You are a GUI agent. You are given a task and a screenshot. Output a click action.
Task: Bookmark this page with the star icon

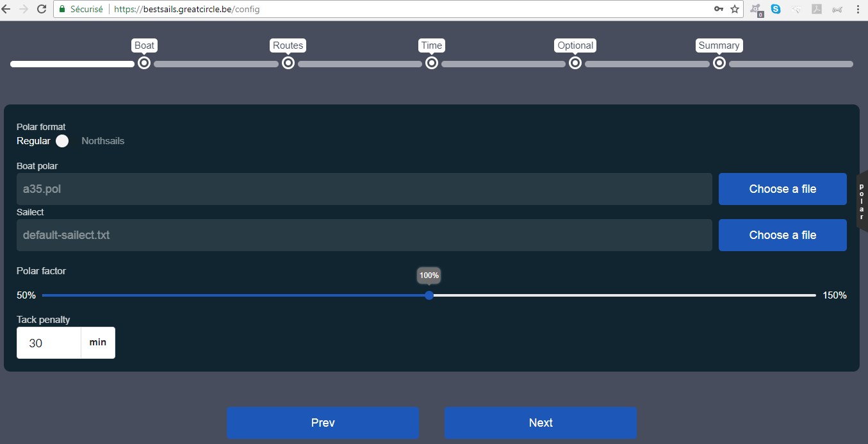[735, 9]
